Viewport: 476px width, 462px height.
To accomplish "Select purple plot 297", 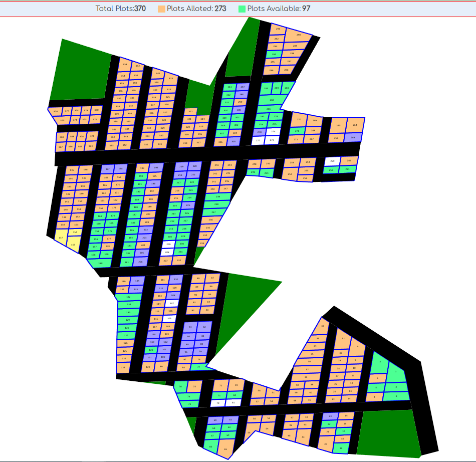I will coord(243,87).
